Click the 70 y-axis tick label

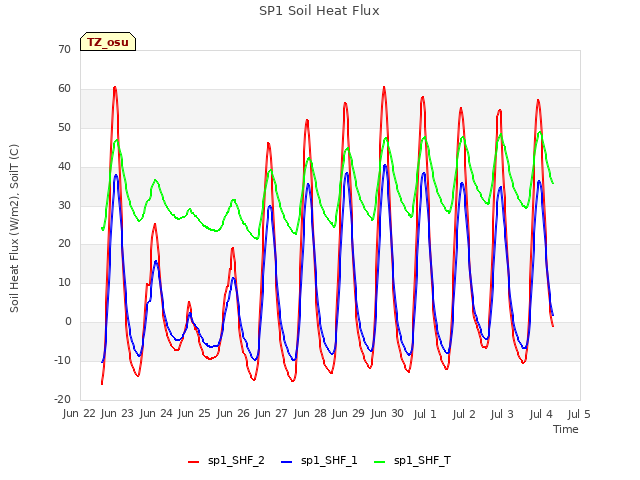click(x=64, y=49)
